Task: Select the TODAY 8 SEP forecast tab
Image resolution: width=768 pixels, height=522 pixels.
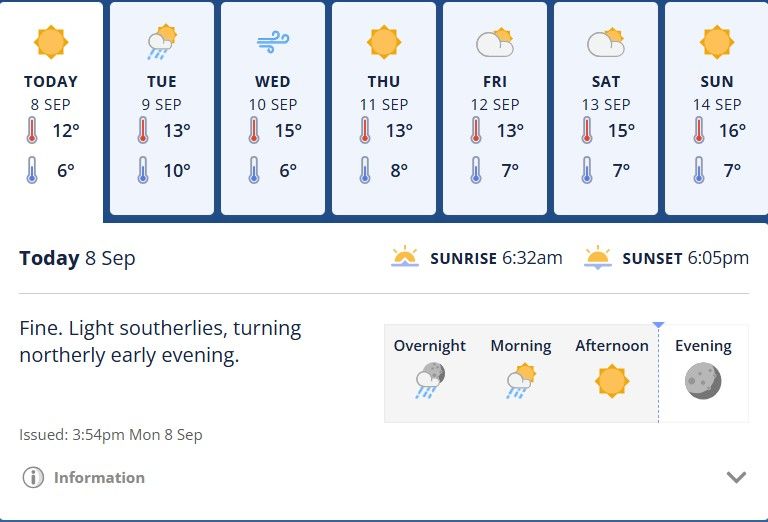Action: tap(51, 112)
